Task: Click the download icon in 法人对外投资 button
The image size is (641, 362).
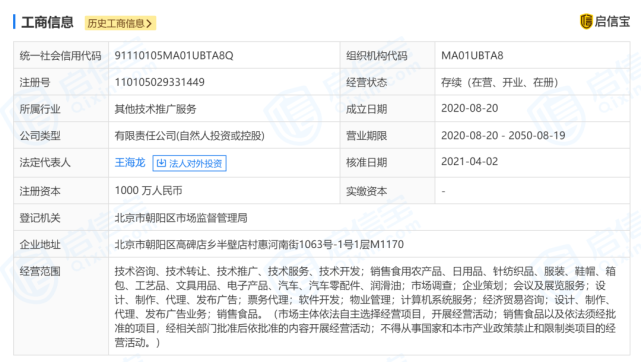Action: (x=161, y=163)
